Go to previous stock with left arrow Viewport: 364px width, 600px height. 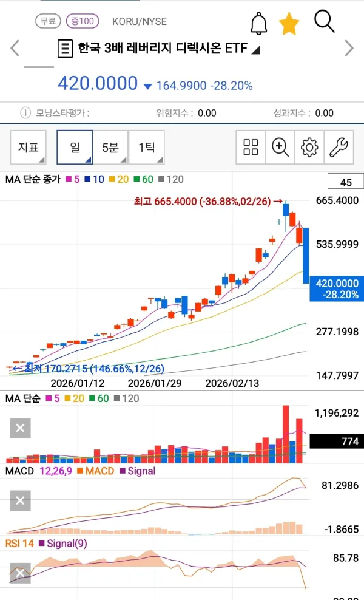15,48
